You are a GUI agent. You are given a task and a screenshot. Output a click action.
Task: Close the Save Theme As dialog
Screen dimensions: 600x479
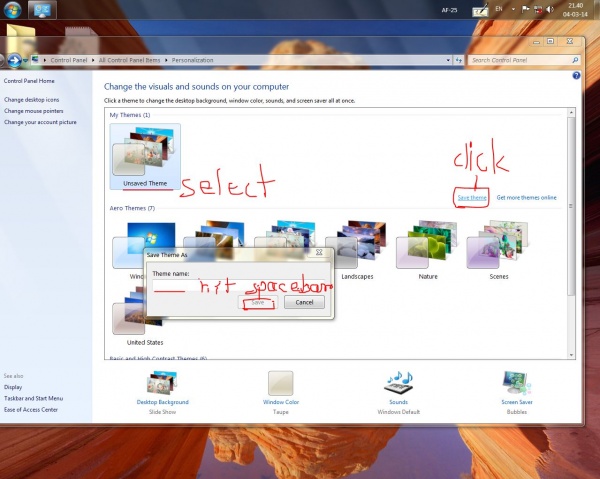click(319, 252)
